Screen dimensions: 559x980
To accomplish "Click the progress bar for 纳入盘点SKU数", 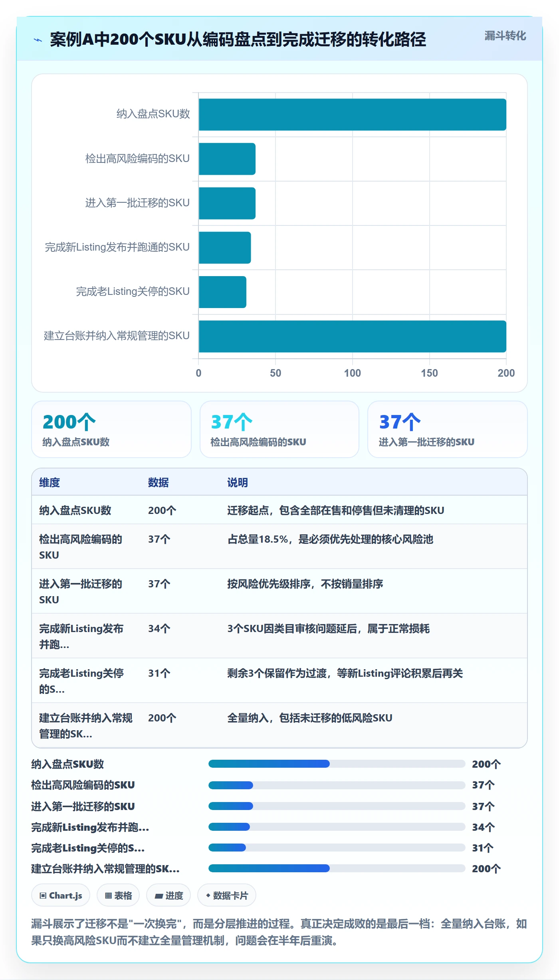I will tap(337, 764).
